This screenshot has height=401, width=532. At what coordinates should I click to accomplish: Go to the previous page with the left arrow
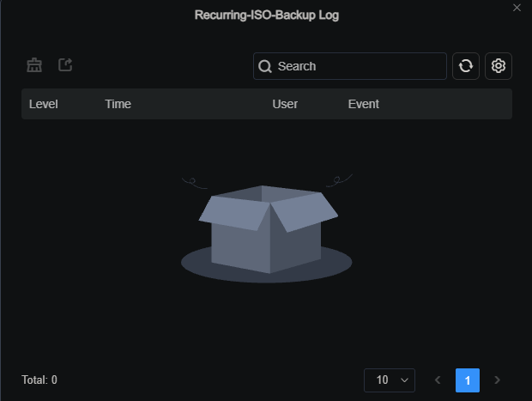pos(438,380)
